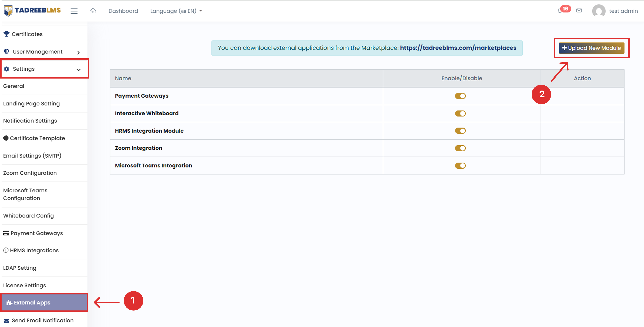Image resolution: width=644 pixels, height=327 pixels.
Task: Go to home via house icon
Action: (93, 11)
